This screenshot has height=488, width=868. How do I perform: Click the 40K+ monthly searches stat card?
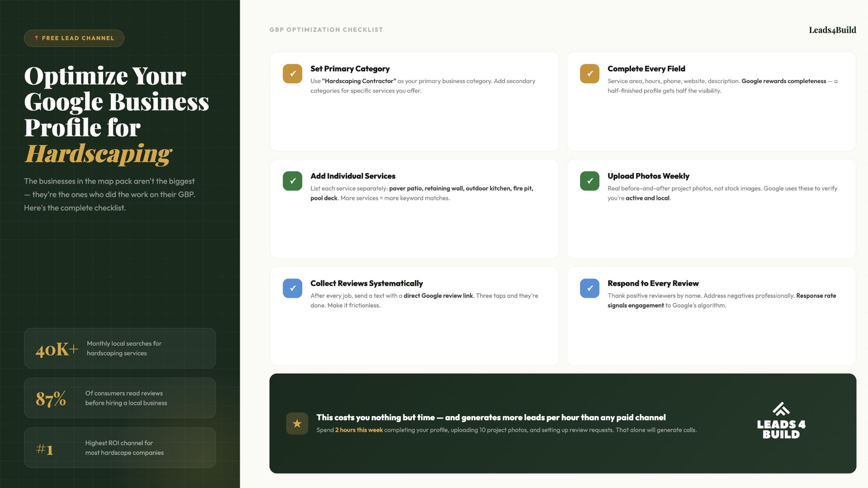(120, 348)
